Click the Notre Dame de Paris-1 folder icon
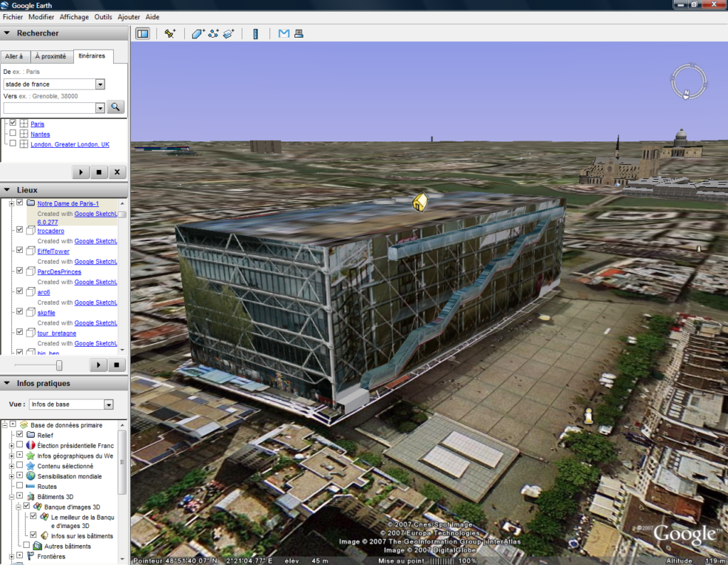 coord(31,203)
